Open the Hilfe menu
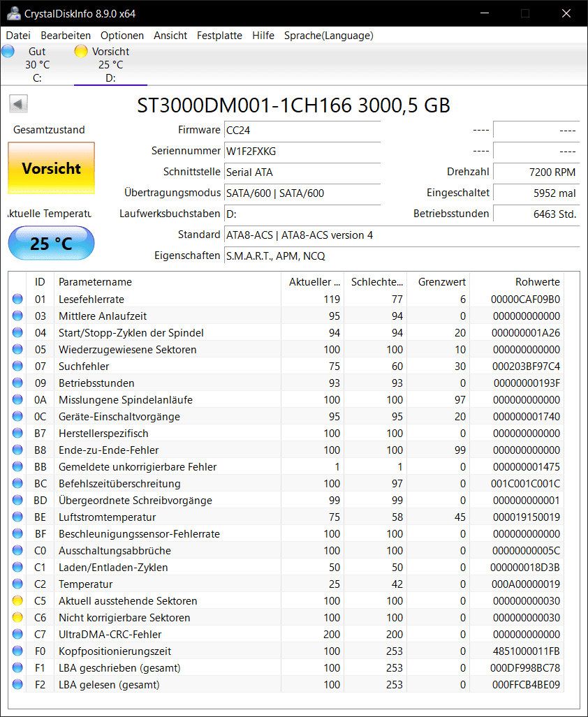The image size is (588, 717). pos(263,35)
